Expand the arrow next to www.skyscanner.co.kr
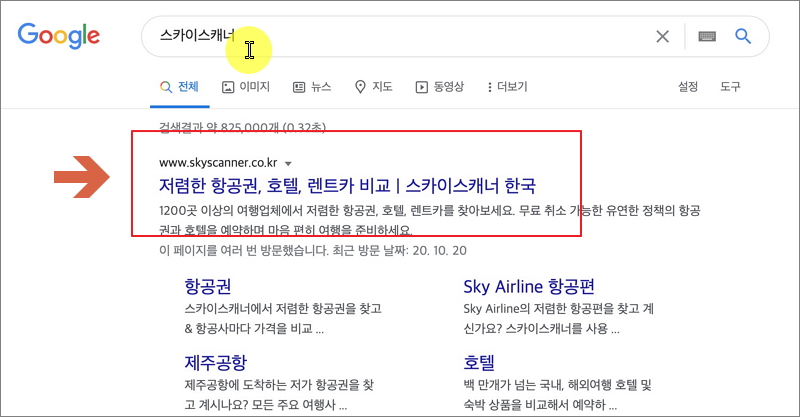The width and height of the screenshot is (800, 417). coord(288,164)
